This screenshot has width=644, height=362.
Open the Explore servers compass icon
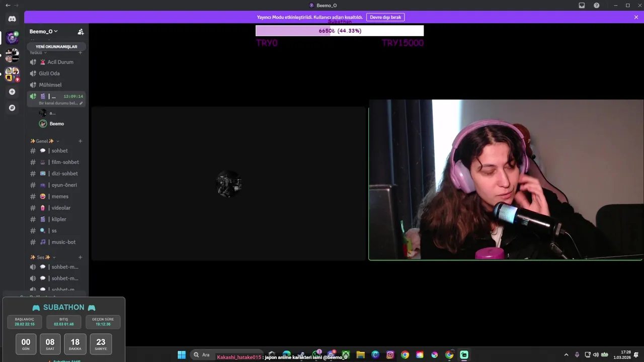click(12, 108)
